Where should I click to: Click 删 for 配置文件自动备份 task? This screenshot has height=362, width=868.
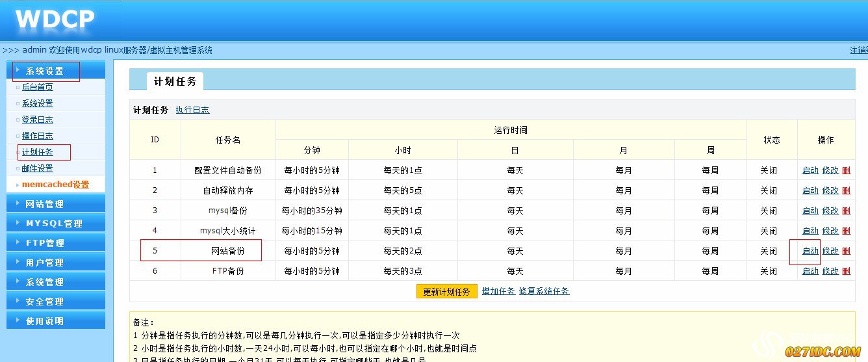click(x=846, y=170)
